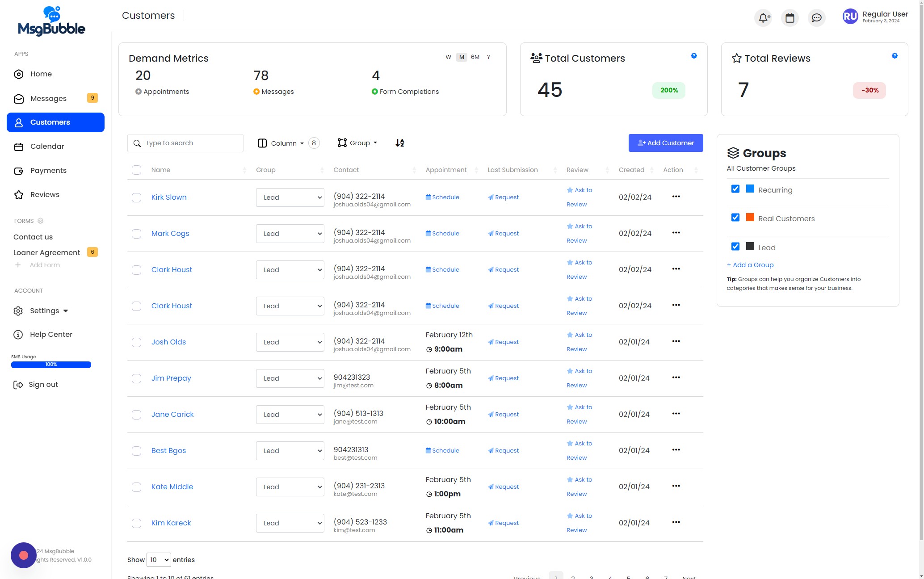This screenshot has width=924, height=579.
Task: Click help icon on Total Reviews card
Action: click(895, 56)
